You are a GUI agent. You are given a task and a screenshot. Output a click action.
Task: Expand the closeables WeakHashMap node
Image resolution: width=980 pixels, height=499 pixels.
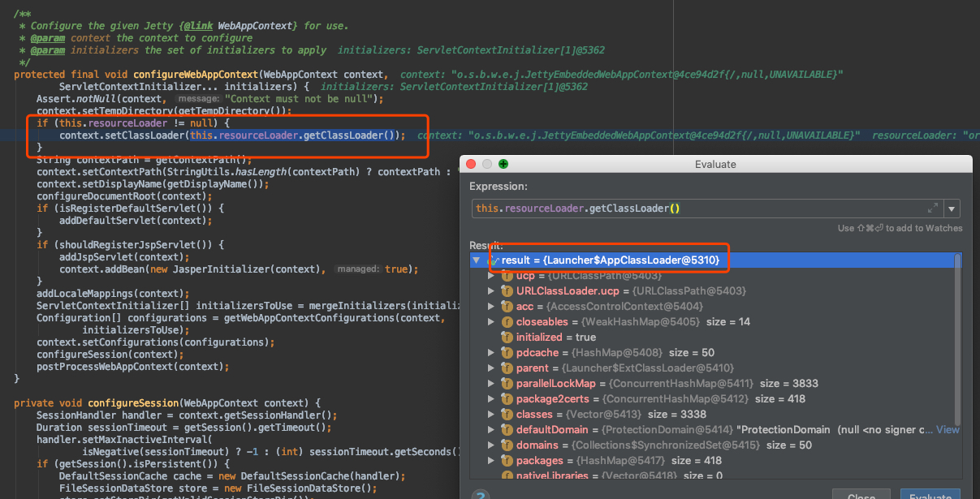tap(490, 321)
